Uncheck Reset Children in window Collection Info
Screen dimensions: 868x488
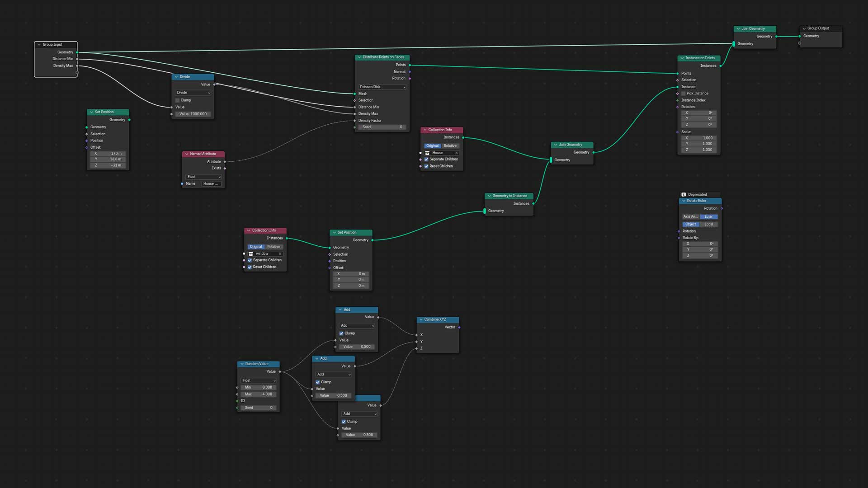click(x=250, y=267)
